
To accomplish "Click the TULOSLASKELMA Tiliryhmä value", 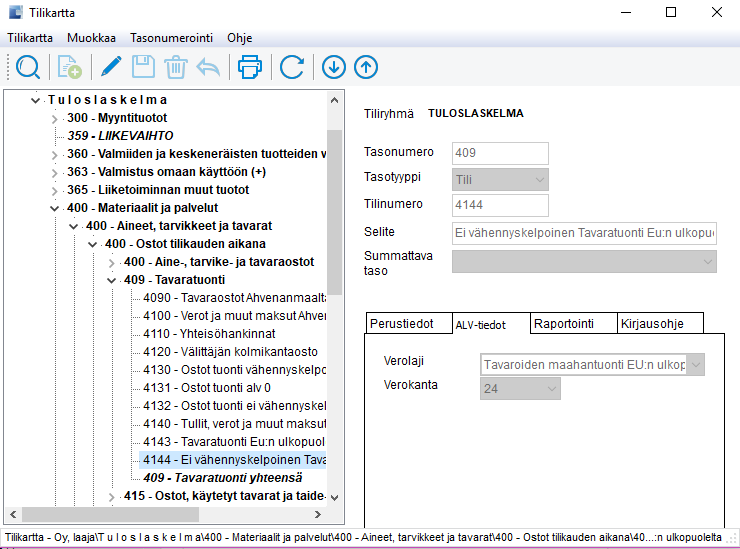I will tap(476, 113).
